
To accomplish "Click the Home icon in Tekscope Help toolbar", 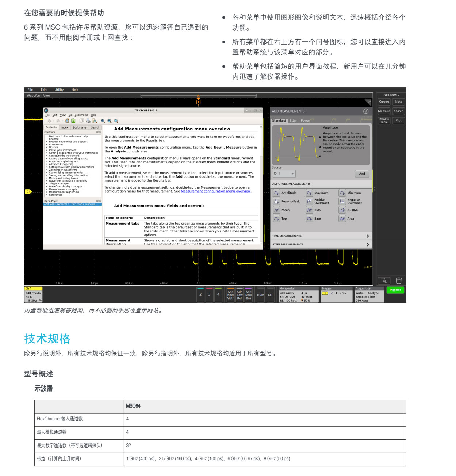I will (x=67, y=121).
